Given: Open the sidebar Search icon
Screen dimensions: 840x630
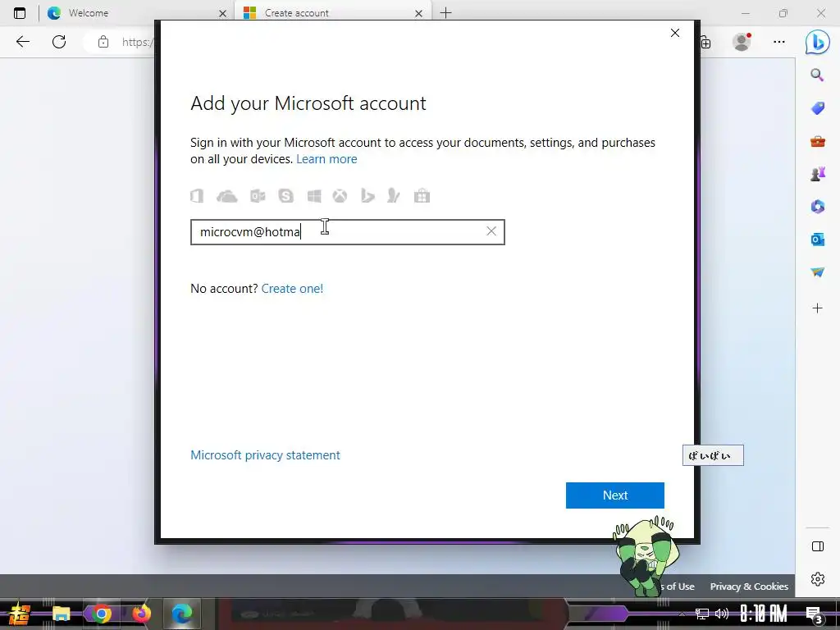Looking at the screenshot, I should click(818, 75).
